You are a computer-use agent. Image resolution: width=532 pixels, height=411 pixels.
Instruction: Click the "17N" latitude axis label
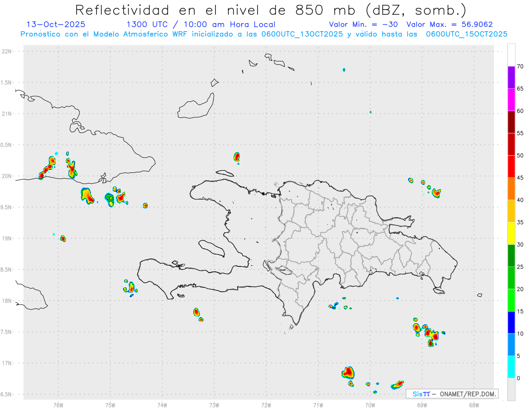pyautogui.click(x=8, y=363)
